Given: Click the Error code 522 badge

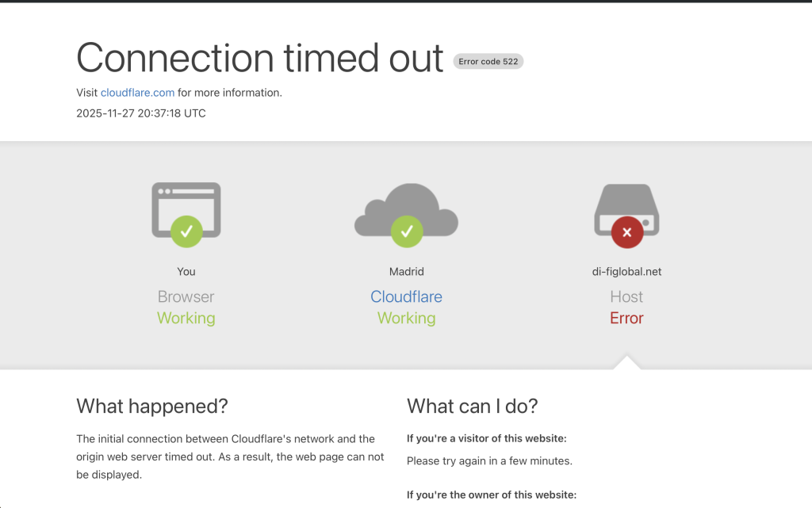Looking at the screenshot, I should (x=488, y=61).
